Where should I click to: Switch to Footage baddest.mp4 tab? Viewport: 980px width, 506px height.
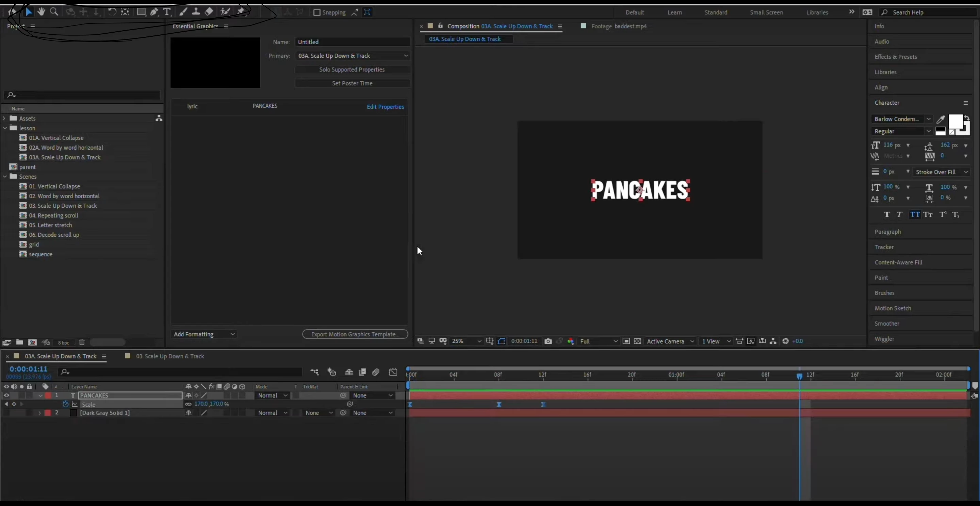(x=618, y=26)
